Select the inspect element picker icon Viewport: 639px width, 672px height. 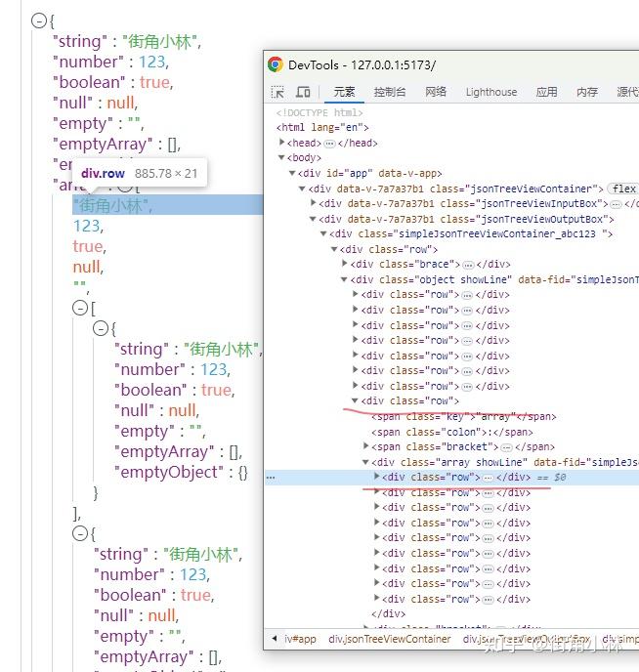point(277,92)
